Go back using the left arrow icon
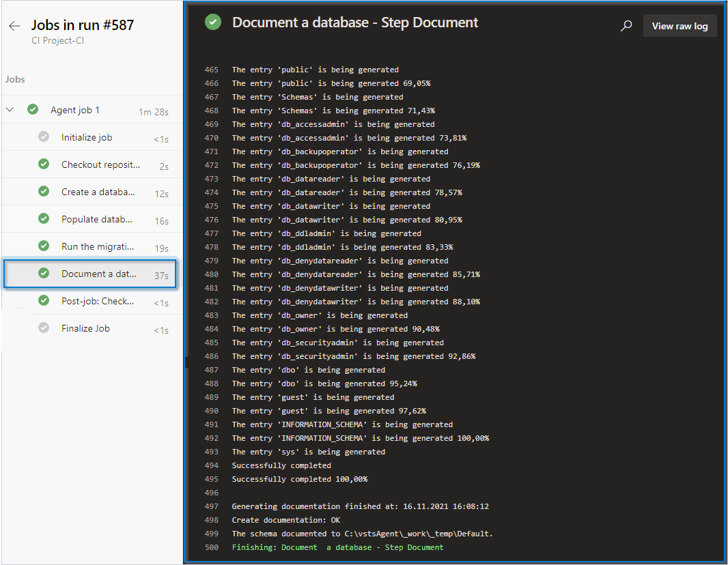728x565 pixels. point(14,26)
